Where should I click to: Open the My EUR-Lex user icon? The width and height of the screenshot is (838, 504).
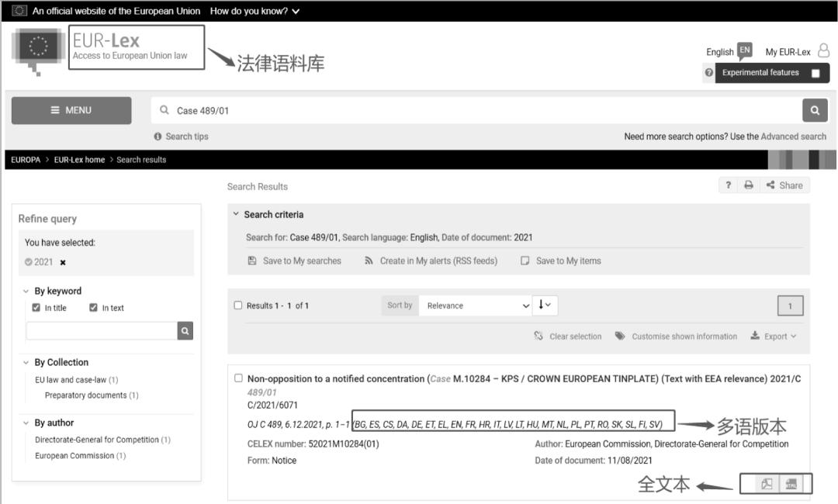click(823, 51)
